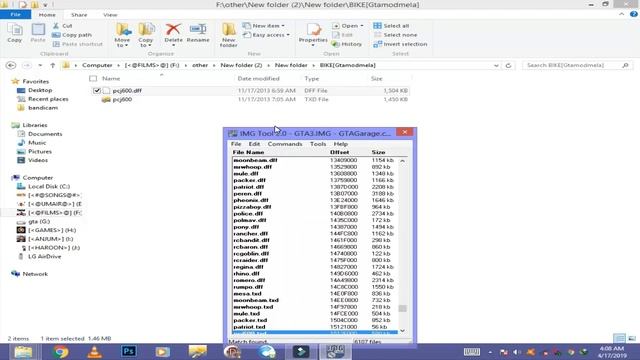Click the Cut command

point(62,26)
